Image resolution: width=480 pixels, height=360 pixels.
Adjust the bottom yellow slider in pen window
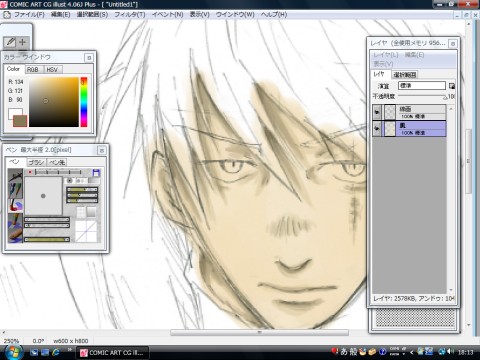pyautogui.click(x=47, y=239)
